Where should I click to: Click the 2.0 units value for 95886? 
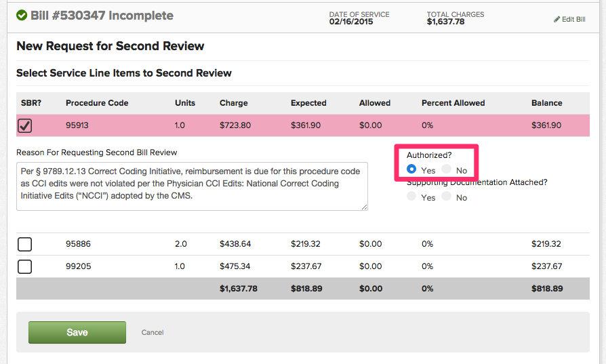(181, 244)
